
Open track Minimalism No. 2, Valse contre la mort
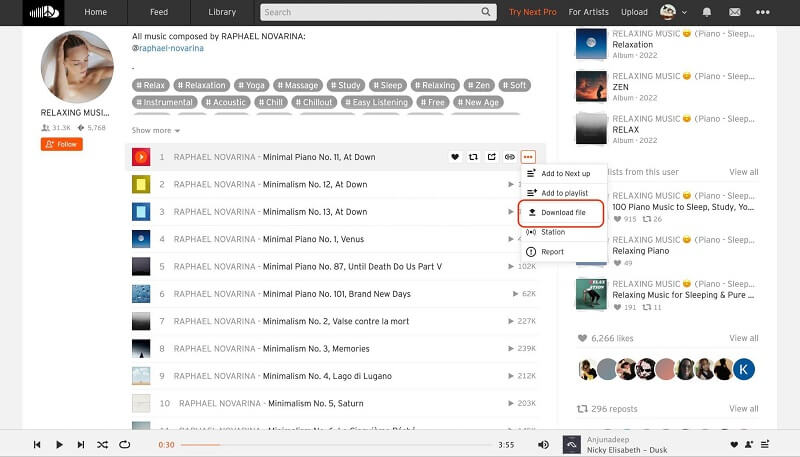point(336,321)
